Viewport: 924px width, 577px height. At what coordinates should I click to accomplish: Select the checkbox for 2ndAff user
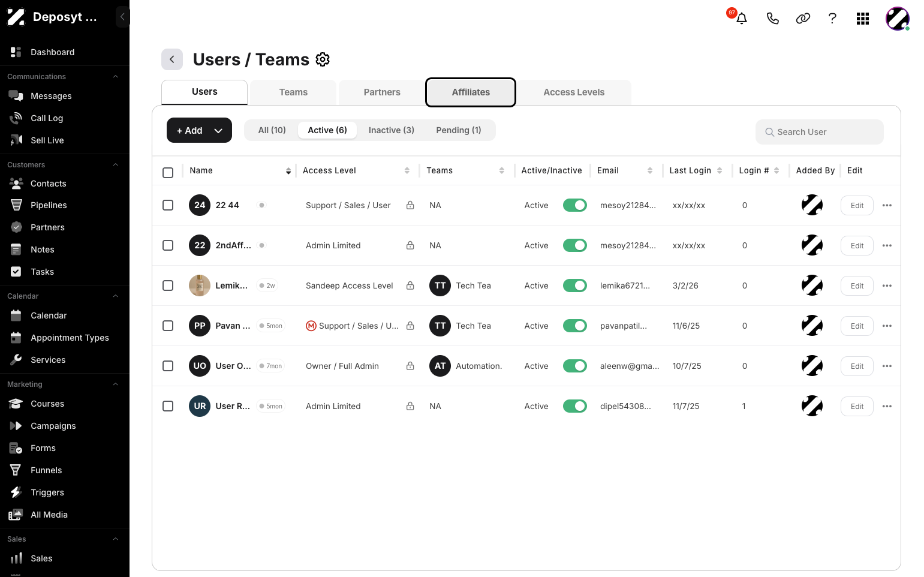(x=168, y=245)
